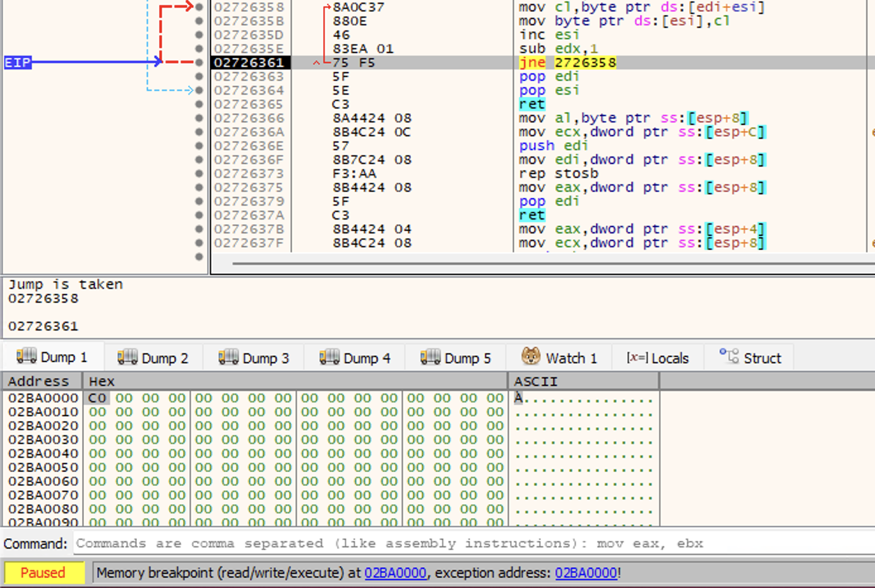Switch to the Dump 2 tab
This screenshot has height=588, width=875.
[x=153, y=358]
